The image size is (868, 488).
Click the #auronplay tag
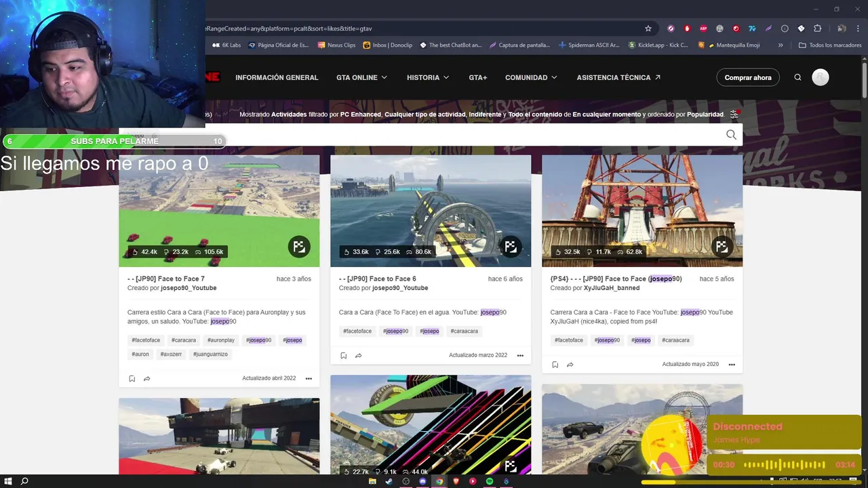click(221, 340)
